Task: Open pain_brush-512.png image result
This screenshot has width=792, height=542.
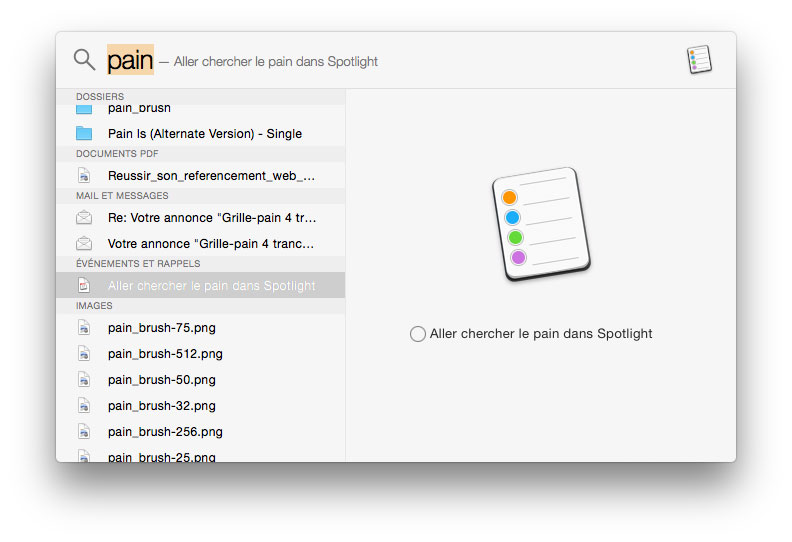Action: [201, 354]
